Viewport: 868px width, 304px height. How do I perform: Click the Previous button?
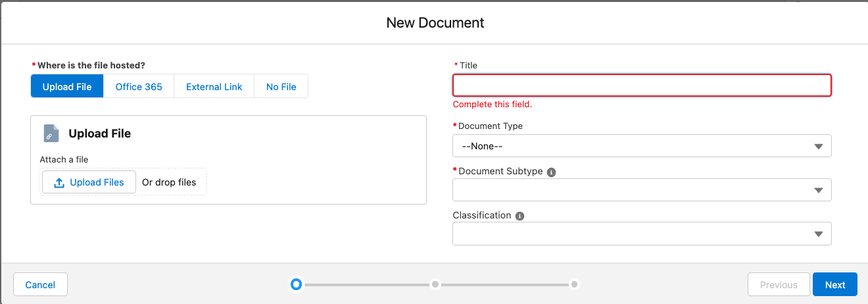(x=779, y=284)
